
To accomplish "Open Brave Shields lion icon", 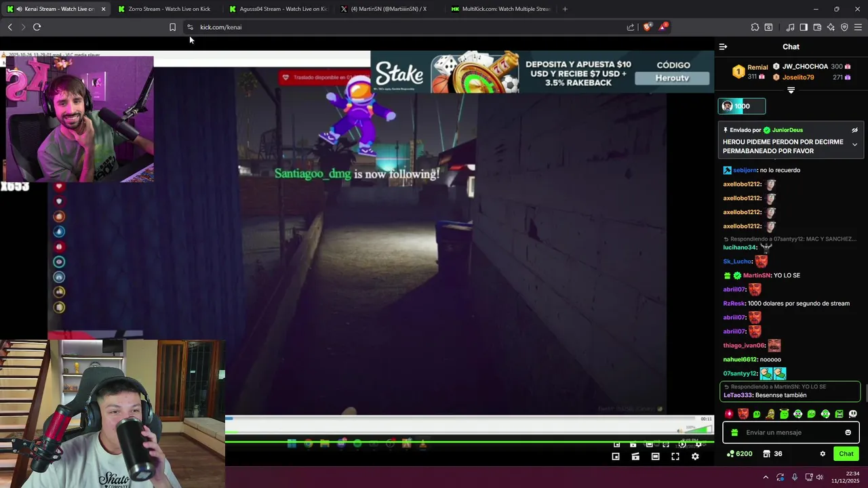I will [x=647, y=27].
